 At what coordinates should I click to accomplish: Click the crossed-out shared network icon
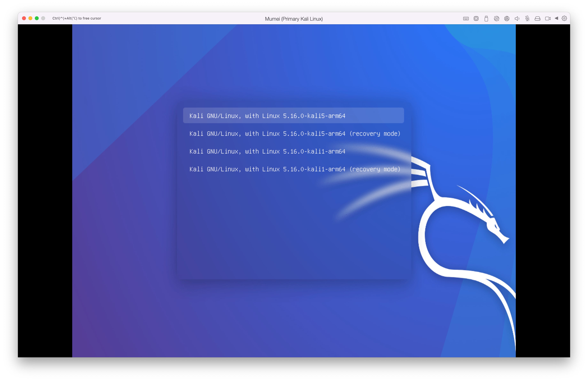tap(496, 19)
